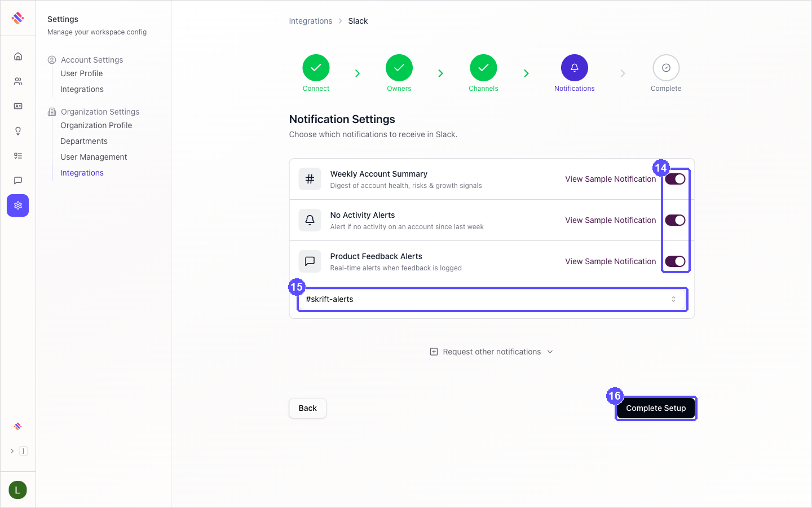Open the lightbulb insights sidebar icon
The width and height of the screenshot is (812, 508).
click(x=18, y=131)
